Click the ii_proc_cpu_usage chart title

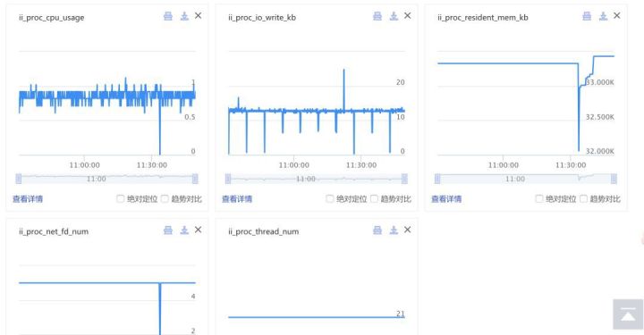pos(52,18)
